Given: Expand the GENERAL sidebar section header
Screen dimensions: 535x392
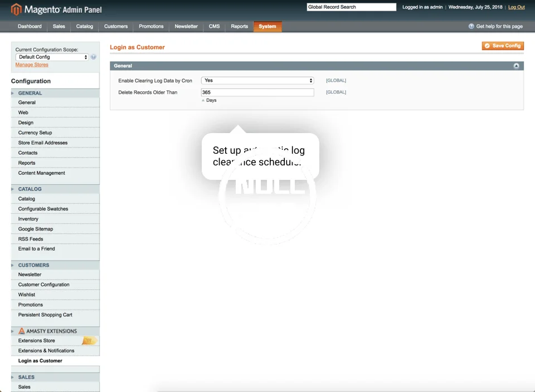Looking at the screenshot, I should point(30,93).
